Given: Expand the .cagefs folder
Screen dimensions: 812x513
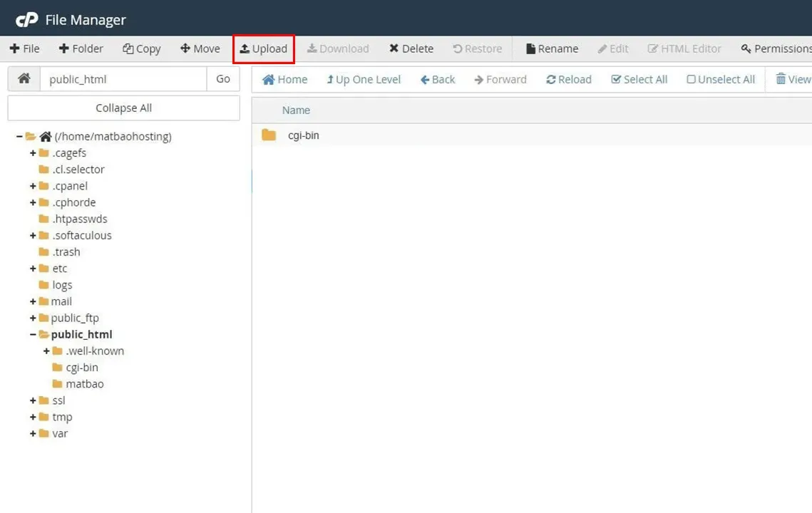Looking at the screenshot, I should [x=33, y=153].
